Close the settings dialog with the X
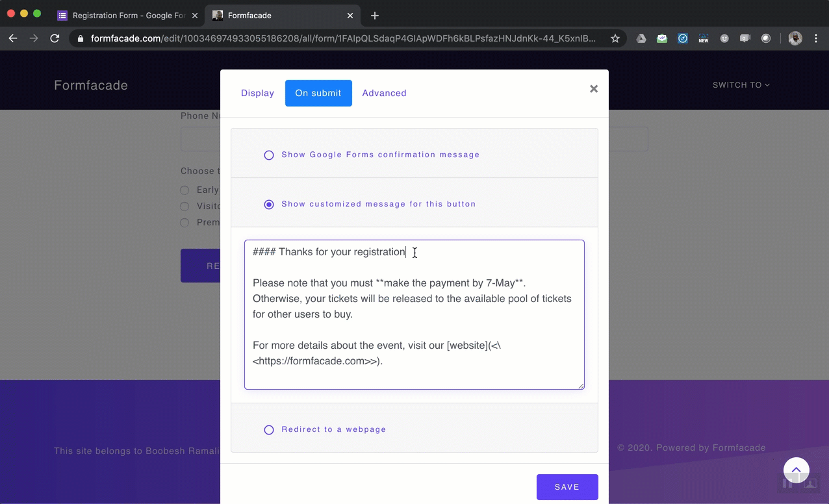Image resolution: width=829 pixels, height=504 pixels. coord(593,89)
